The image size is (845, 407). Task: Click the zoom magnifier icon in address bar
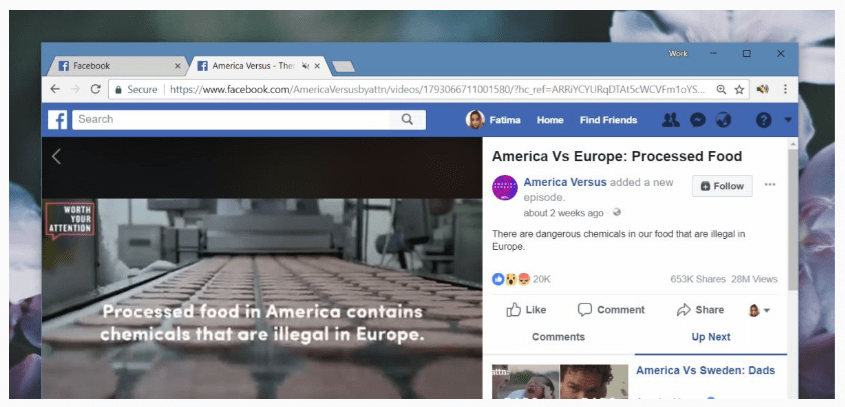coord(721,89)
